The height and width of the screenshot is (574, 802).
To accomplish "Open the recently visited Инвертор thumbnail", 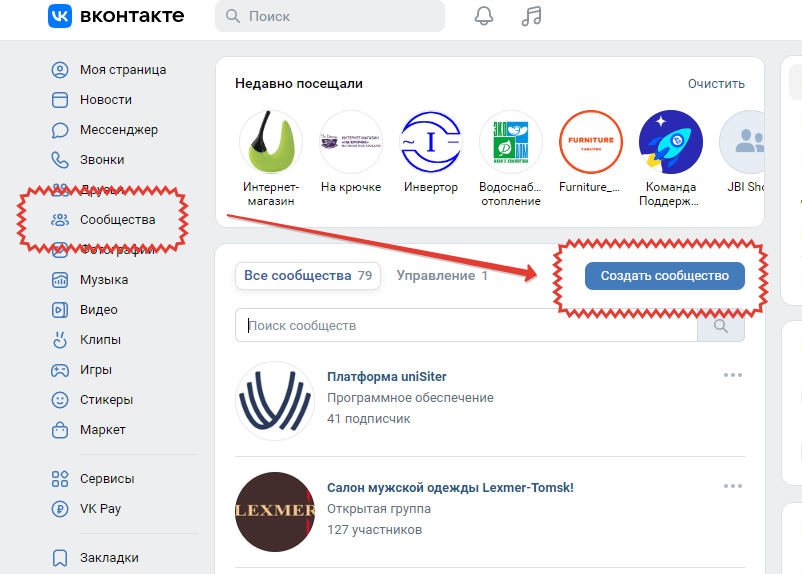I will (x=431, y=142).
